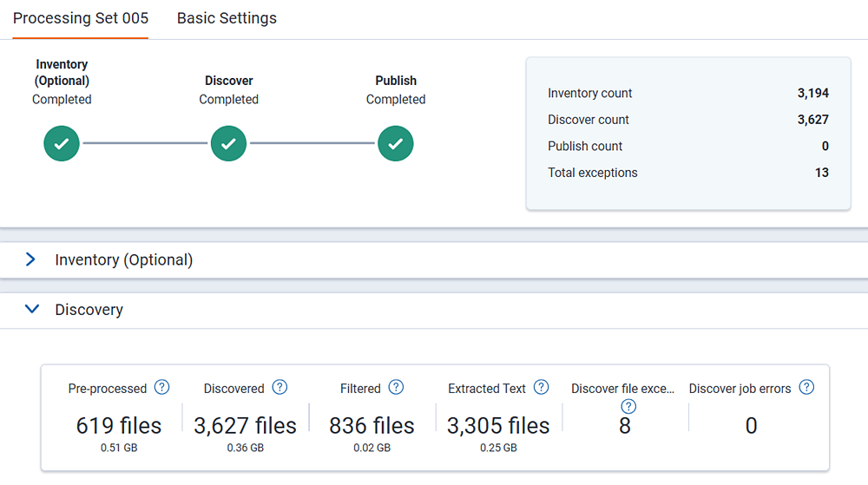Click the 3,305 files extracted text value
Viewport: 868px width, 485px height.
tap(498, 426)
